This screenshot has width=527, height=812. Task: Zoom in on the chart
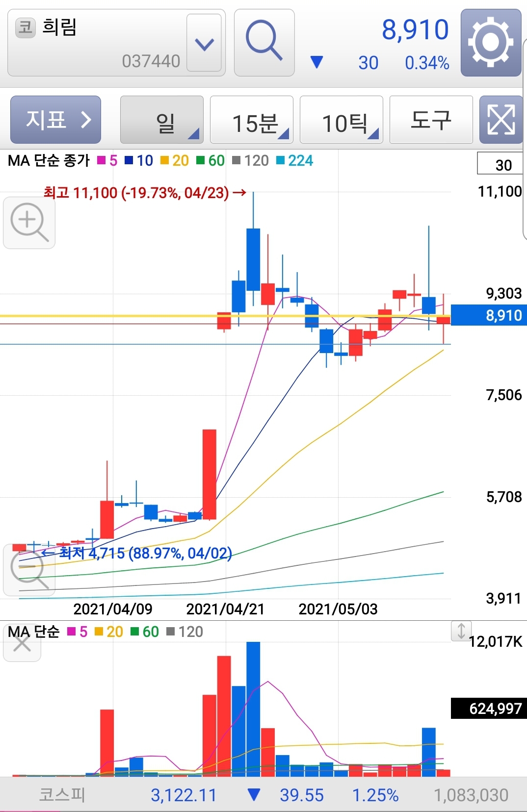(x=29, y=223)
